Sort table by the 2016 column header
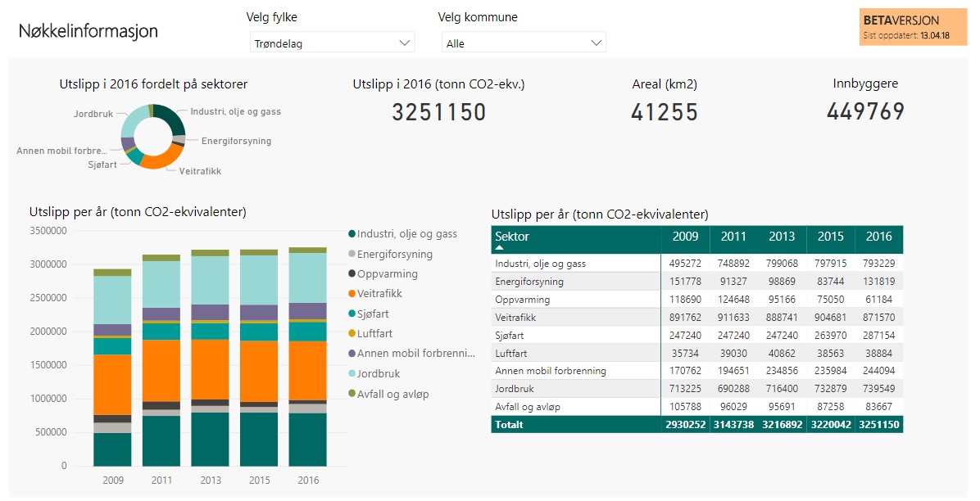This screenshot has height=501, width=980. pyautogui.click(x=878, y=236)
